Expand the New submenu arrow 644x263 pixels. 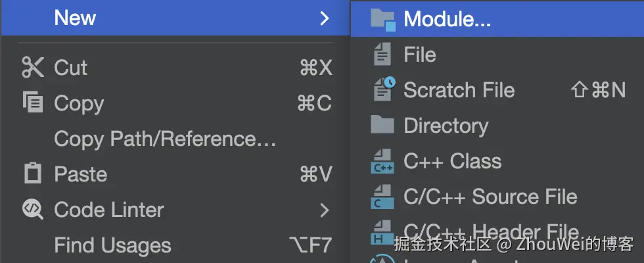pyautogui.click(x=324, y=18)
